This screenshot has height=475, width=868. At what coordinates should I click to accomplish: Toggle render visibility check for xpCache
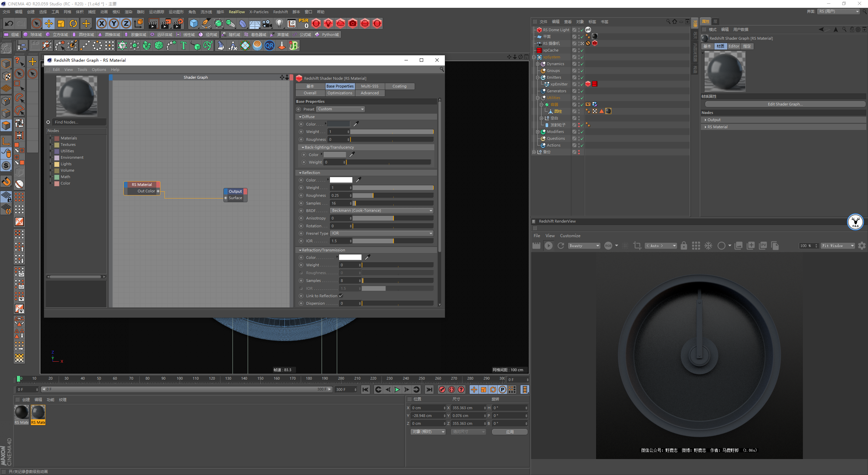[582, 51]
